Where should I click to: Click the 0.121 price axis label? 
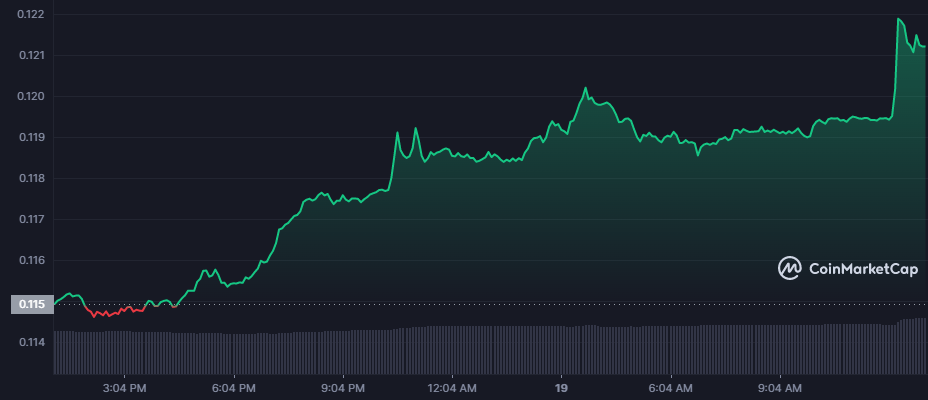click(31, 56)
